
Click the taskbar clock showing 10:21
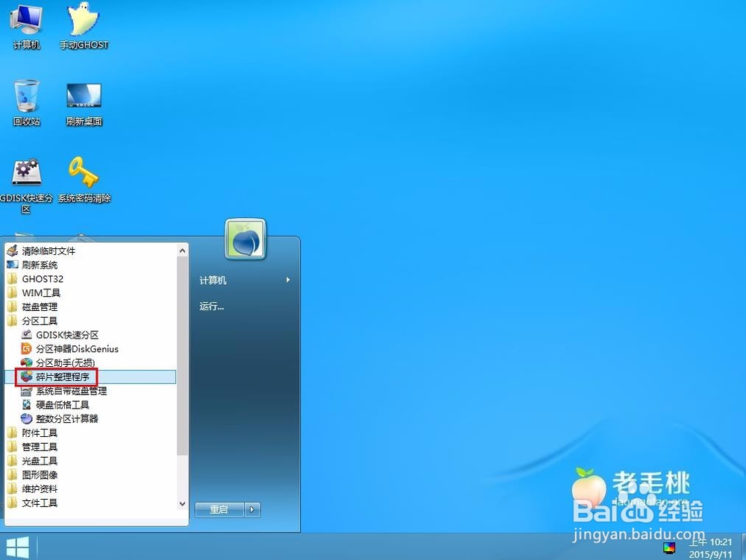click(711, 547)
